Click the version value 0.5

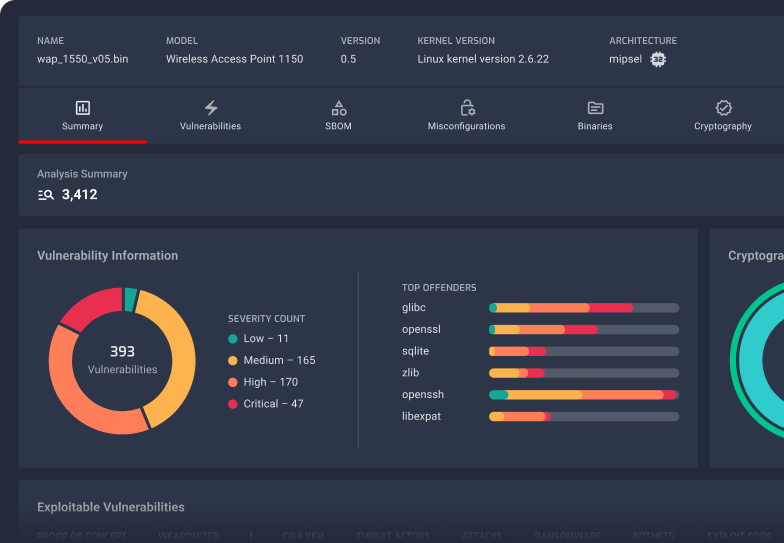click(x=348, y=59)
